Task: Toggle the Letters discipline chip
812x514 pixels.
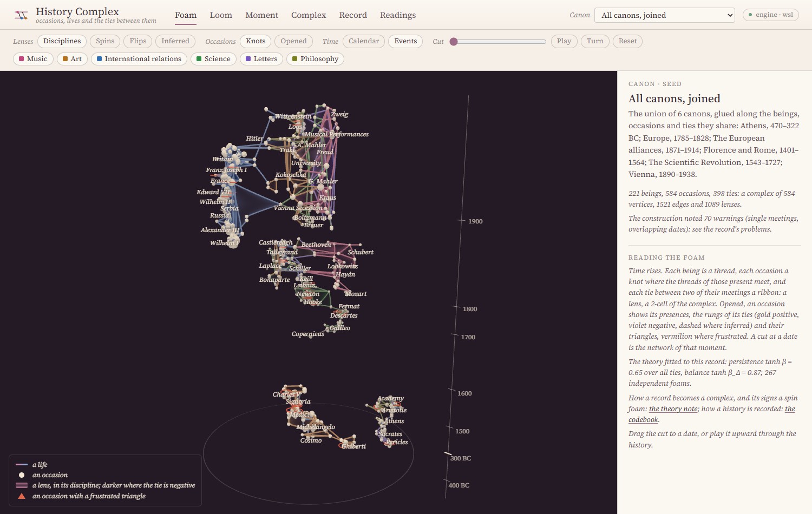Action: click(x=261, y=59)
